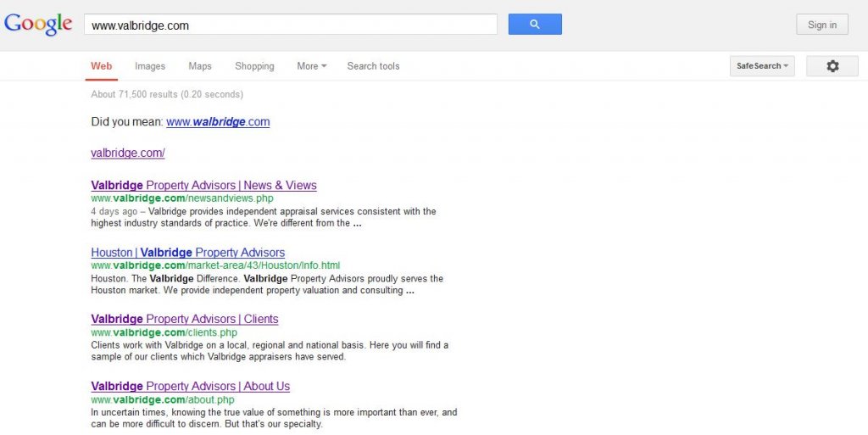The image size is (868, 435).
Task: Click 'Clients work with Valbridge' snippet text
Action: point(270,351)
